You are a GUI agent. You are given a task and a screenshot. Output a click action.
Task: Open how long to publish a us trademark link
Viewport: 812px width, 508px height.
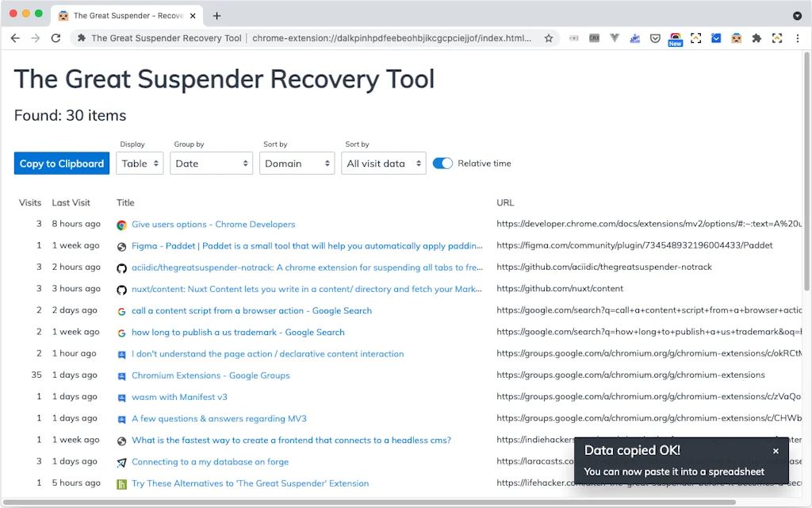coord(238,333)
